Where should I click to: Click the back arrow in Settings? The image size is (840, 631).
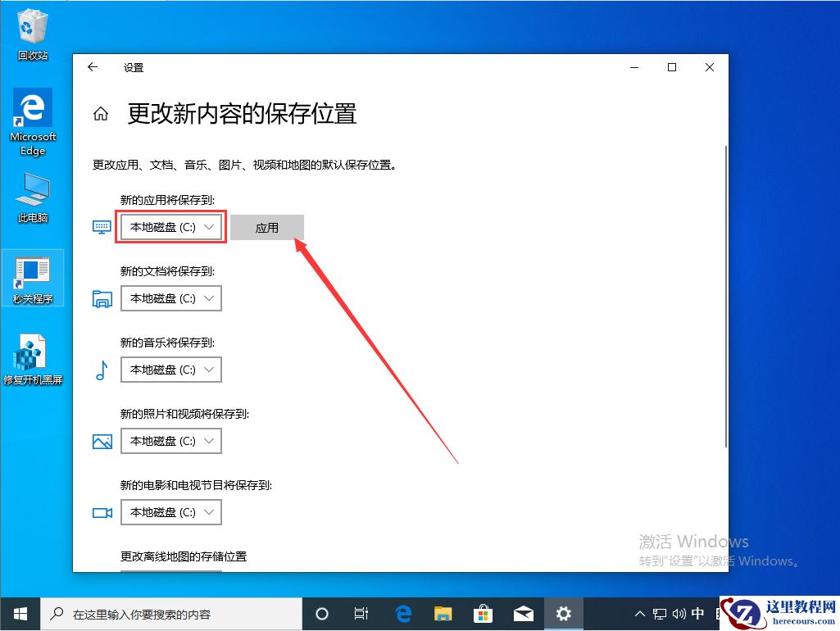(x=93, y=68)
